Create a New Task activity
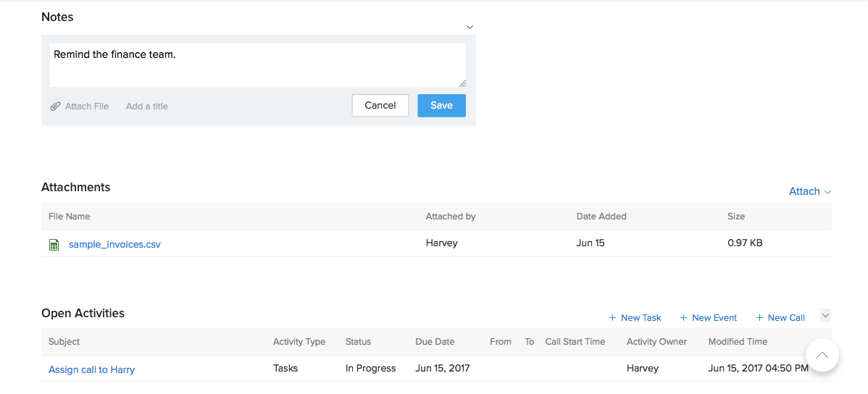The image size is (868, 394). click(x=640, y=318)
